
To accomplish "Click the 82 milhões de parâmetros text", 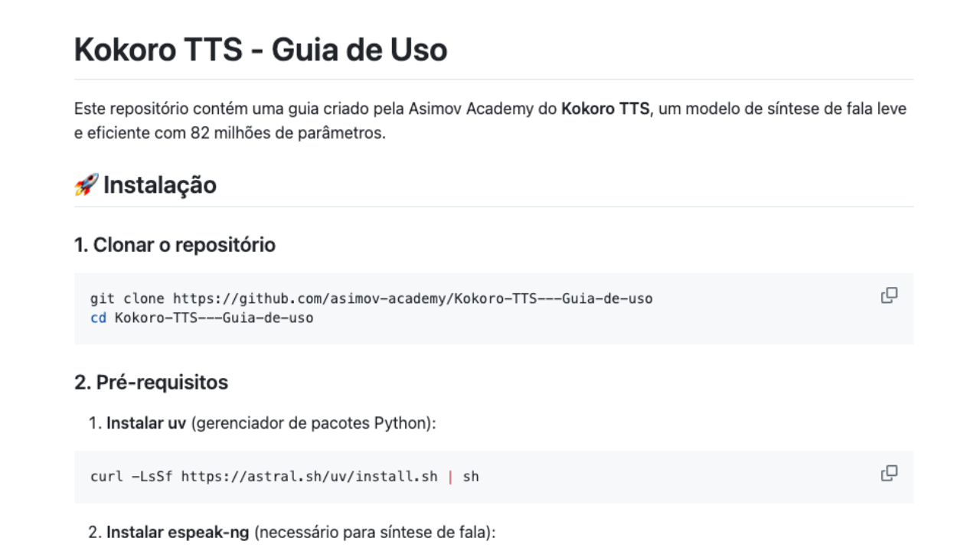I will 286,132.
